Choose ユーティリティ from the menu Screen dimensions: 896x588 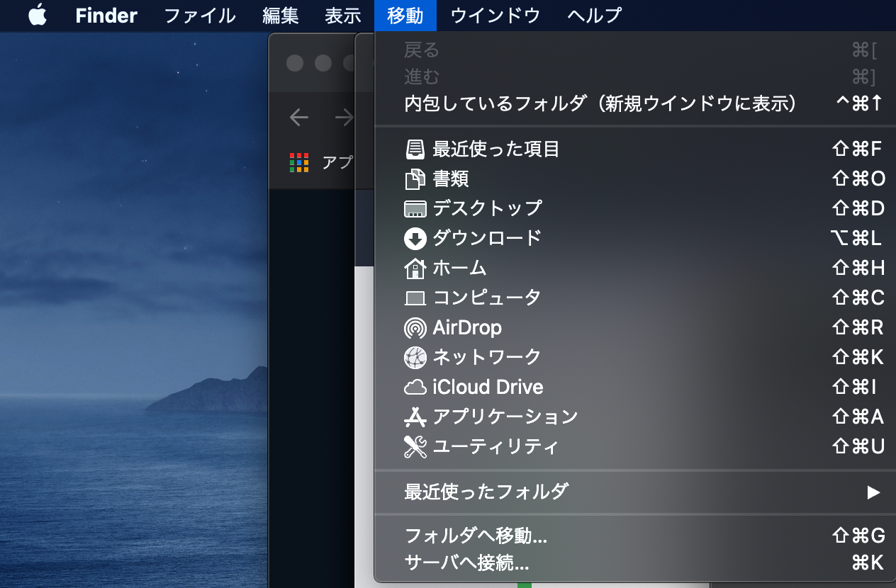tap(635, 447)
